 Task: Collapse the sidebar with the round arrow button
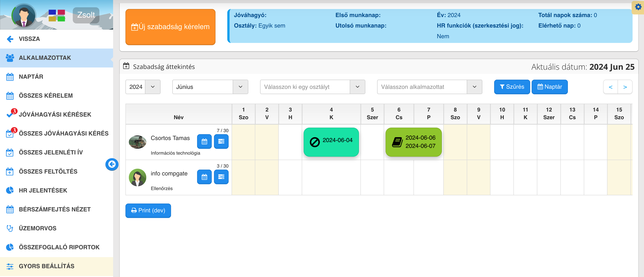[x=112, y=164]
